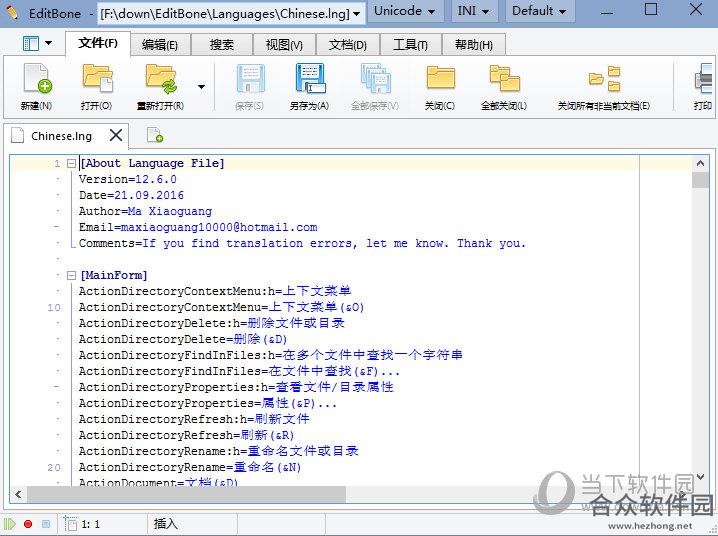Click the Comments= translation errors line
The width and height of the screenshot is (718, 536).
tap(302, 243)
